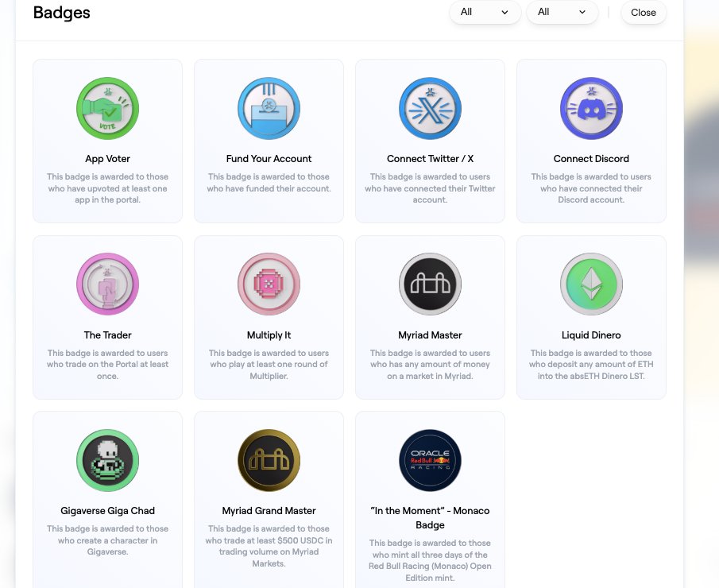
Task: Click the Liquid Dinero Ethereum badge icon
Action: pyautogui.click(x=591, y=284)
